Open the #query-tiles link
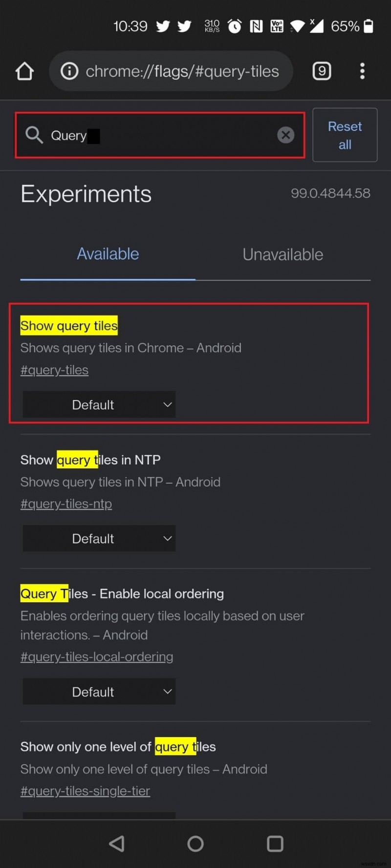 [54, 370]
